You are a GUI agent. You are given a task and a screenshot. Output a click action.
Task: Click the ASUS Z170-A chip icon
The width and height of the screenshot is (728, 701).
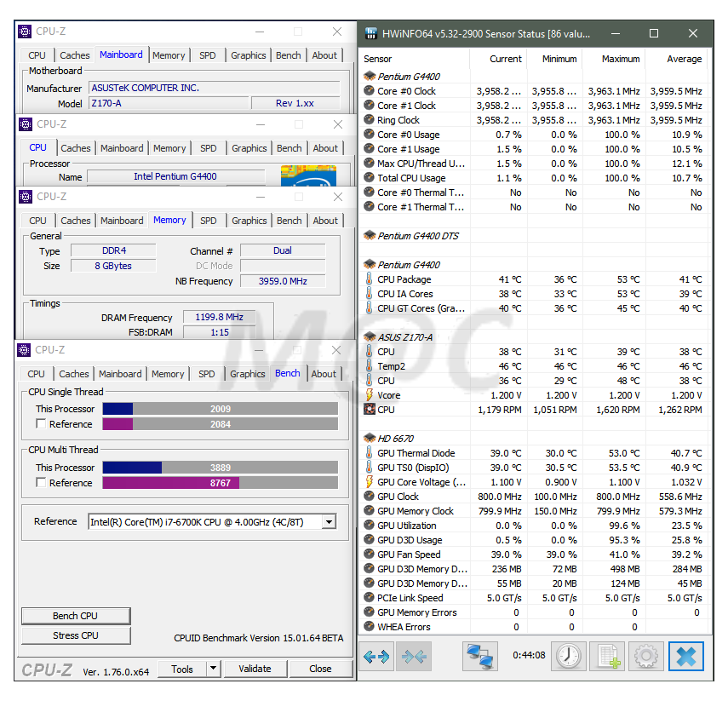coord(370,336)
